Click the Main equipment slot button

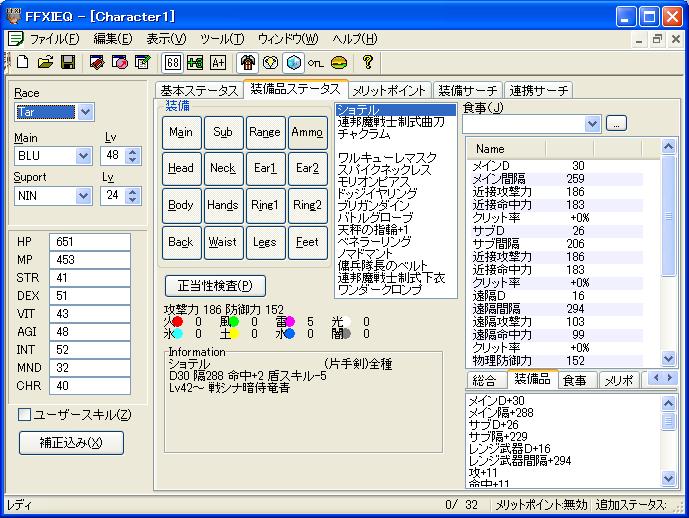(x=181, y=132)
